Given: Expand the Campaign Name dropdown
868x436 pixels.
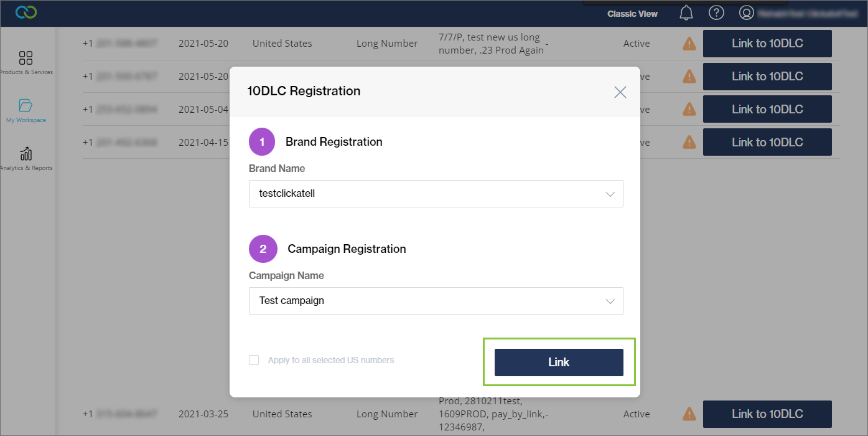Looking at the screenshot, I should pos(436,301).
